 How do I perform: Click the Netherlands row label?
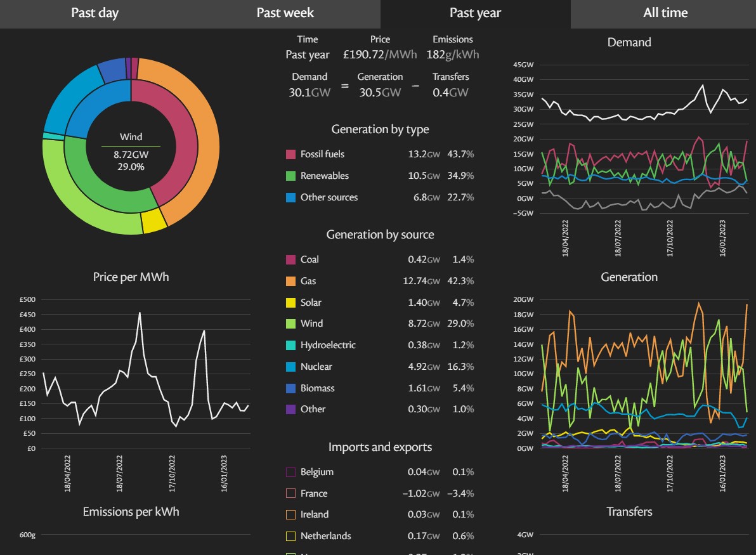[x=325, y=536]
